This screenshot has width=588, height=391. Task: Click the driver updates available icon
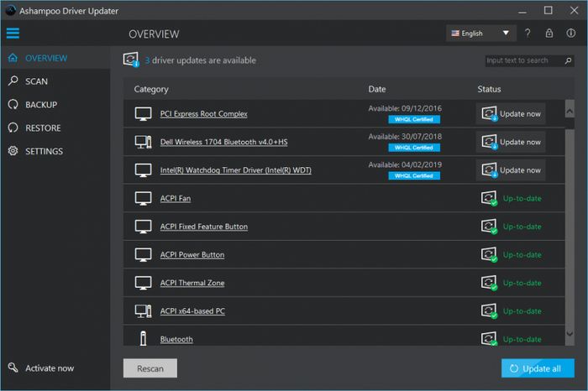[x=131, y=60]
